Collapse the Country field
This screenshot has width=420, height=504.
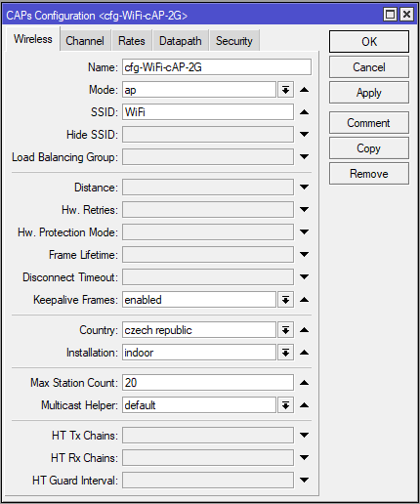304,330
